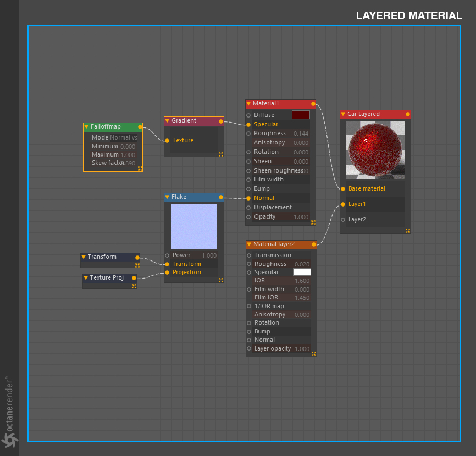Click the Film width row in Material1
This screenshot has height=456, width=476.
[x=280, y=180]
